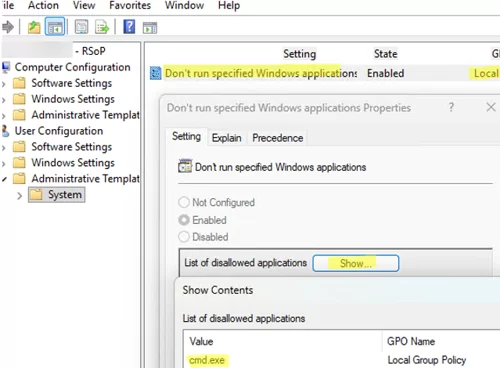
Task: Click folder icon of Software Settings under User Configuration
Action: tap(19, 147)
